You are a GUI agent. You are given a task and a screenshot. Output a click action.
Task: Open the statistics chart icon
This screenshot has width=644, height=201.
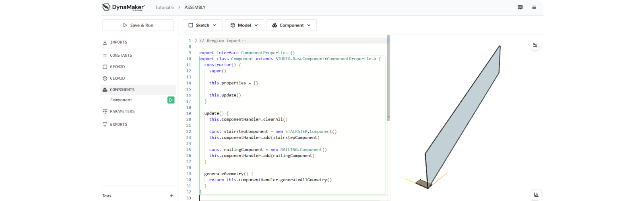click(536, 195)
